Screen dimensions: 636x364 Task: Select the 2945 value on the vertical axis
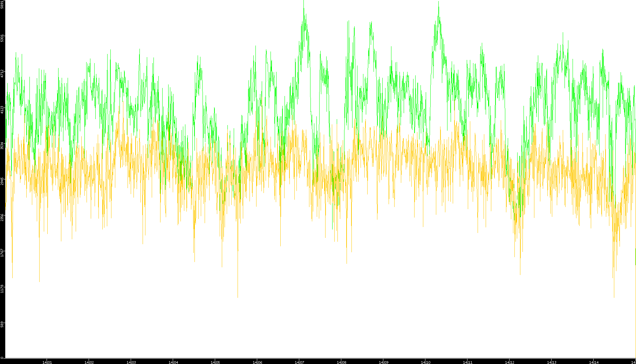pyautogui.click(x=2, y=181)
